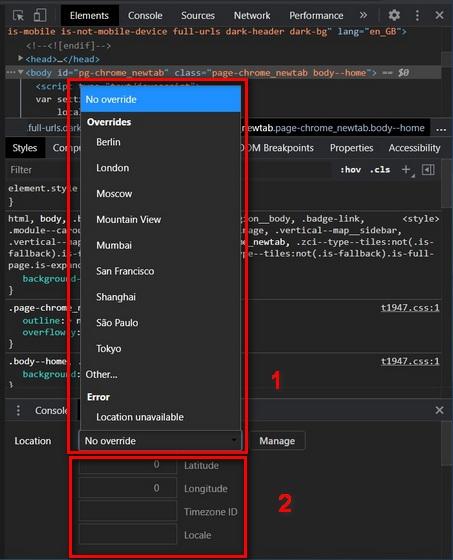Screen dimensions: 453x560
Task: Click the Manage locations button
Action: point(277,441)
